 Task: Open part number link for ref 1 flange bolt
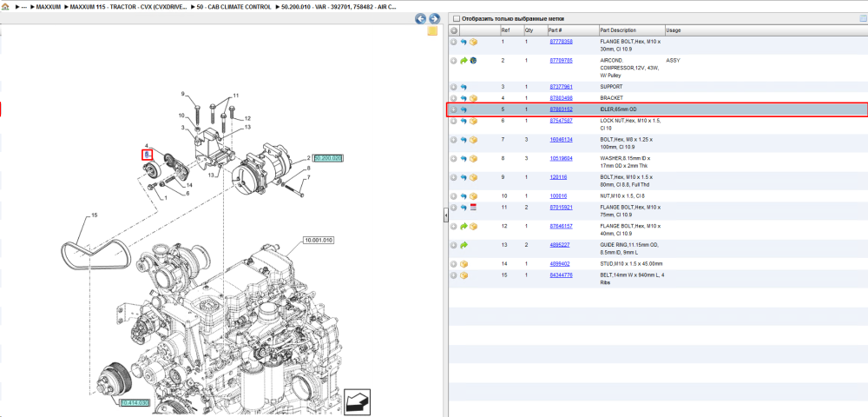561,42
